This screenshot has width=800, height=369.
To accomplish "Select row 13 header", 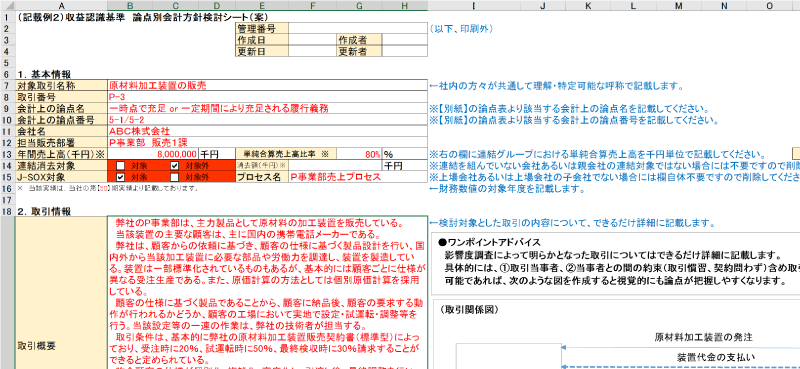I will click(8, 154).
